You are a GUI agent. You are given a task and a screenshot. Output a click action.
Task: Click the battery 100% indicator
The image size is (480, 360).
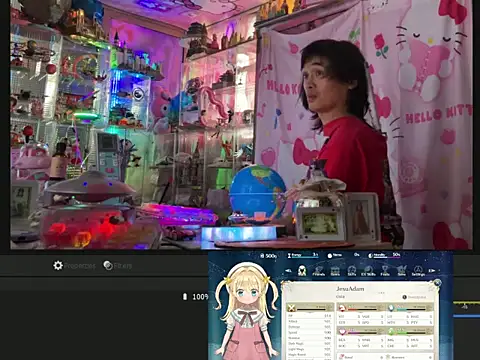coord(196,297)
